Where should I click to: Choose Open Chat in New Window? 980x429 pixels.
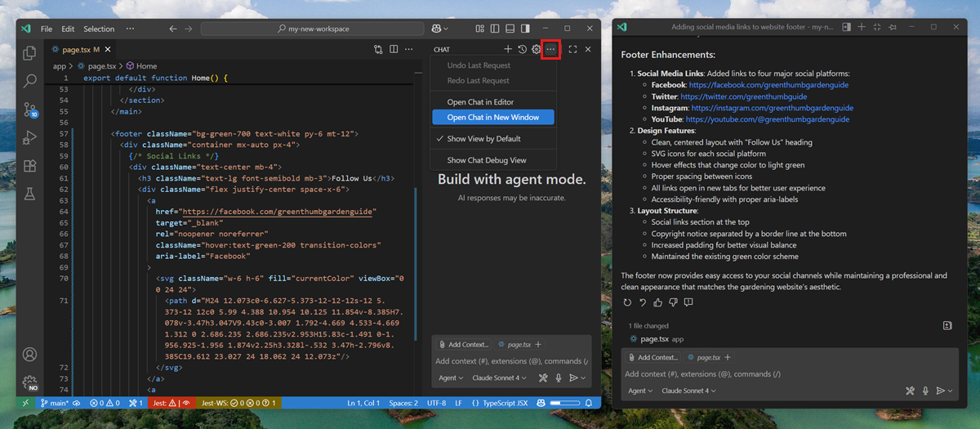492,117
